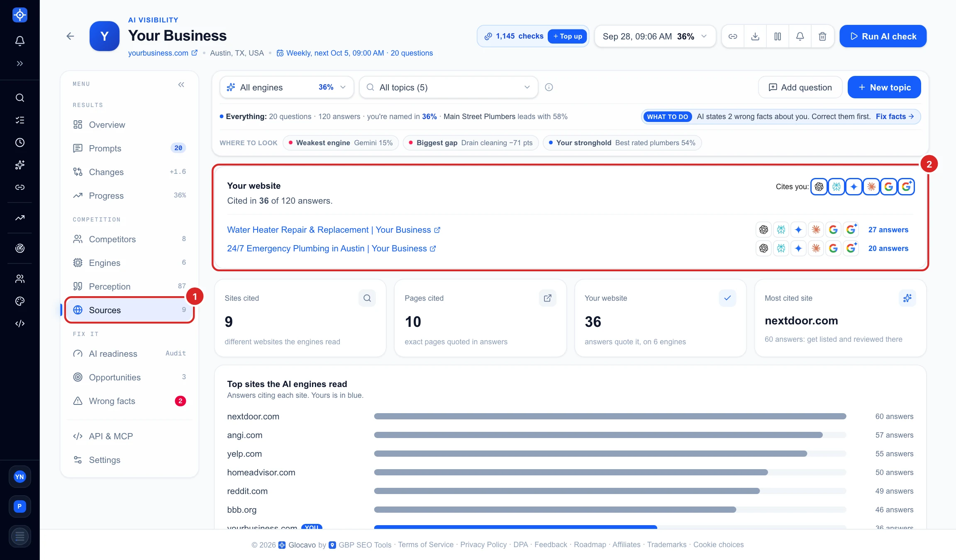Toggle Claude starburst engine in Cites you row

pos(871,187)
